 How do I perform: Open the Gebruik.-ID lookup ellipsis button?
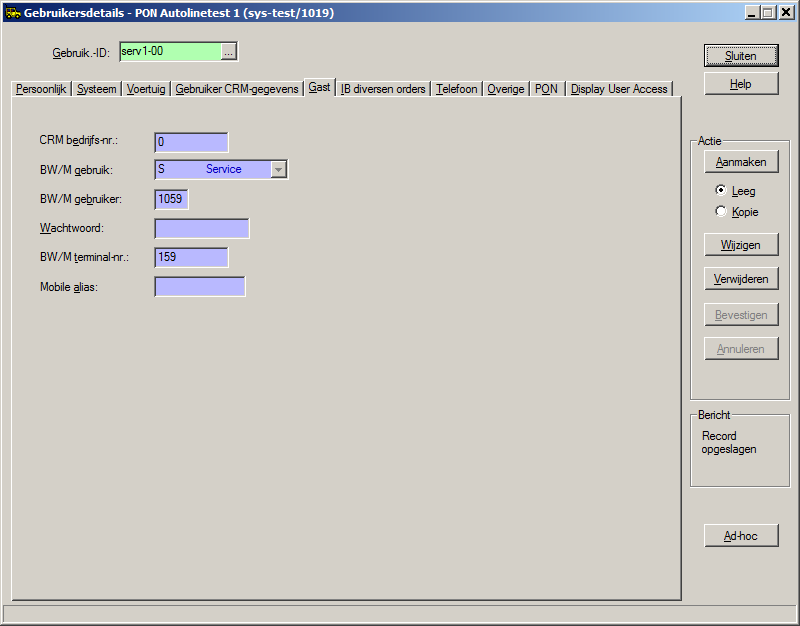pos(229,52)
